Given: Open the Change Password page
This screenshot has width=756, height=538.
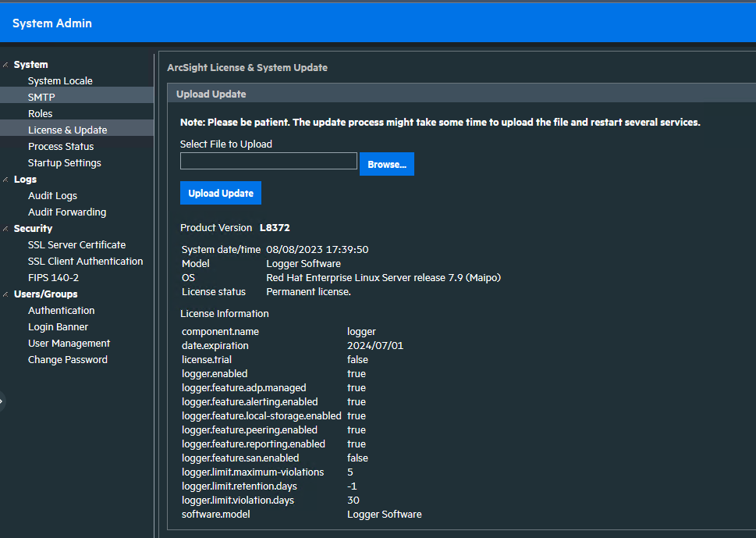Looking at the screenshot, I should 66,359.
